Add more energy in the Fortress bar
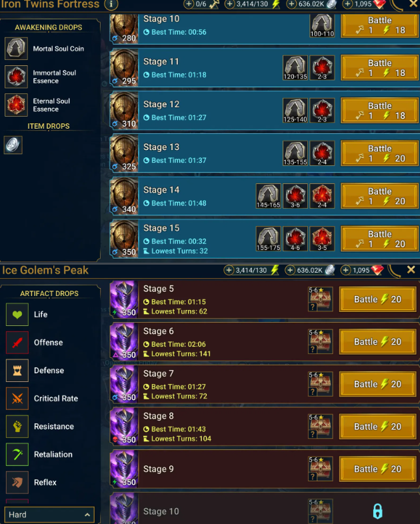Image resolution: width=420 pixels, height=524 pixels. 229,5
